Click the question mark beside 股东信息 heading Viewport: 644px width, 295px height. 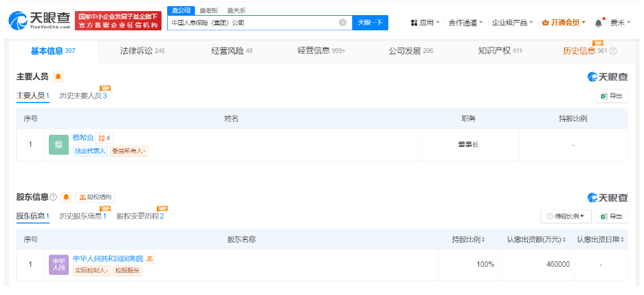54,197
